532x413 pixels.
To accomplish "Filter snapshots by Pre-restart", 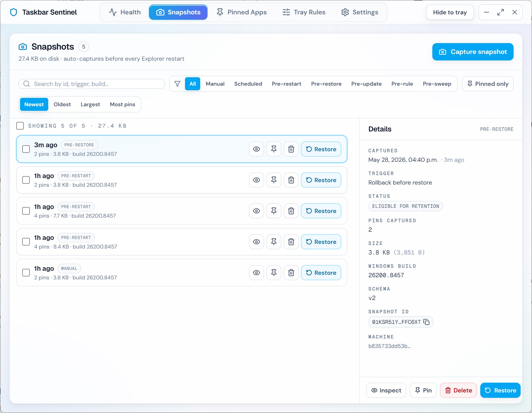I will click(x=287, y=84).
